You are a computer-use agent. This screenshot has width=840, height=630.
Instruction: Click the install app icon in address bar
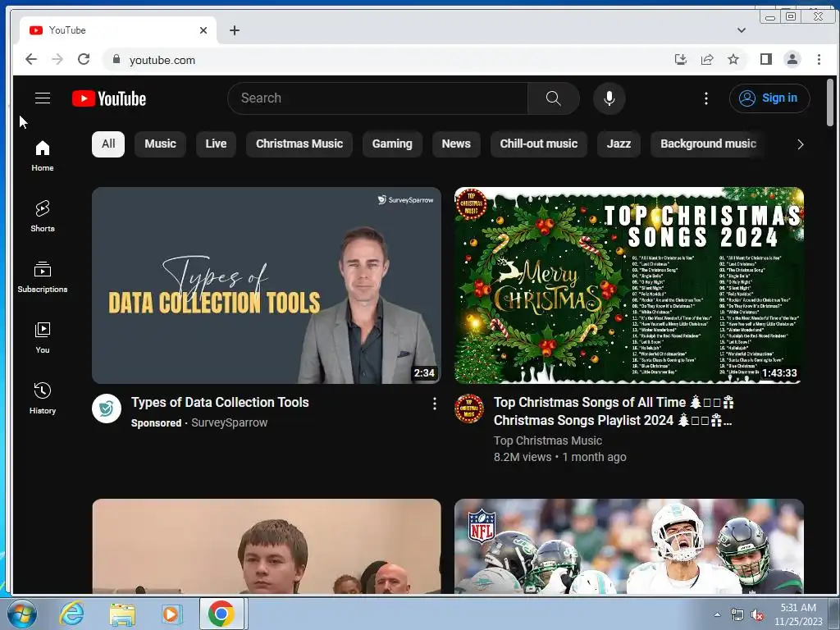pyautogui.click(x=680, y=59)
